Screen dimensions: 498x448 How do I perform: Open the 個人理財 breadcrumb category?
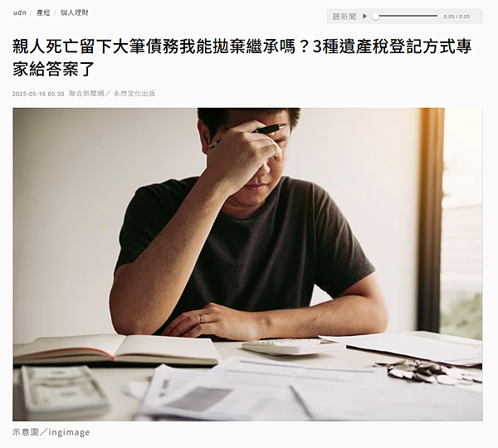(75, 12)
